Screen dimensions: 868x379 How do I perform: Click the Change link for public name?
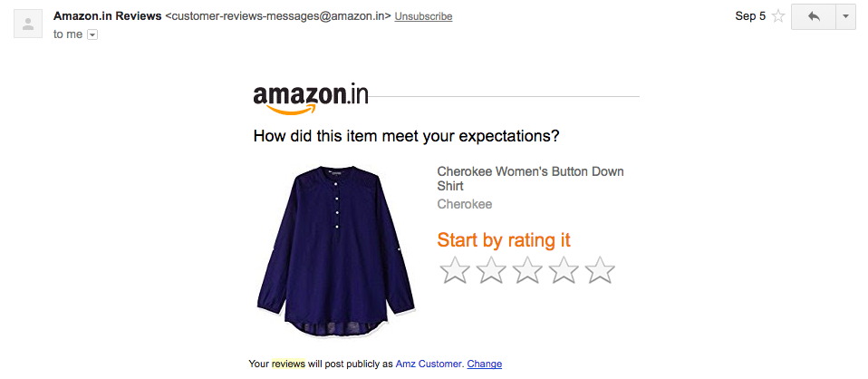pyautogui.click(x=485, y=364)
